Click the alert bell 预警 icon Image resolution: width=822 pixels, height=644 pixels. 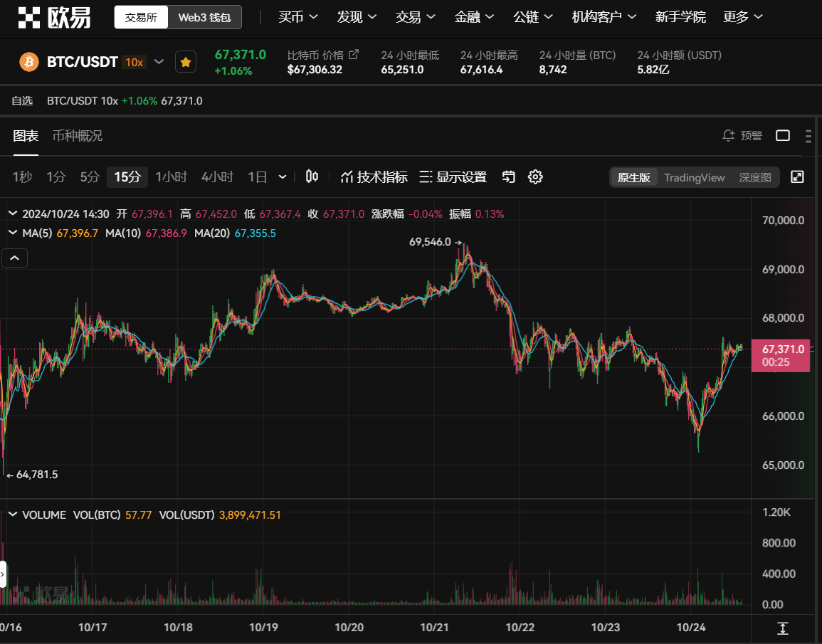729,135
